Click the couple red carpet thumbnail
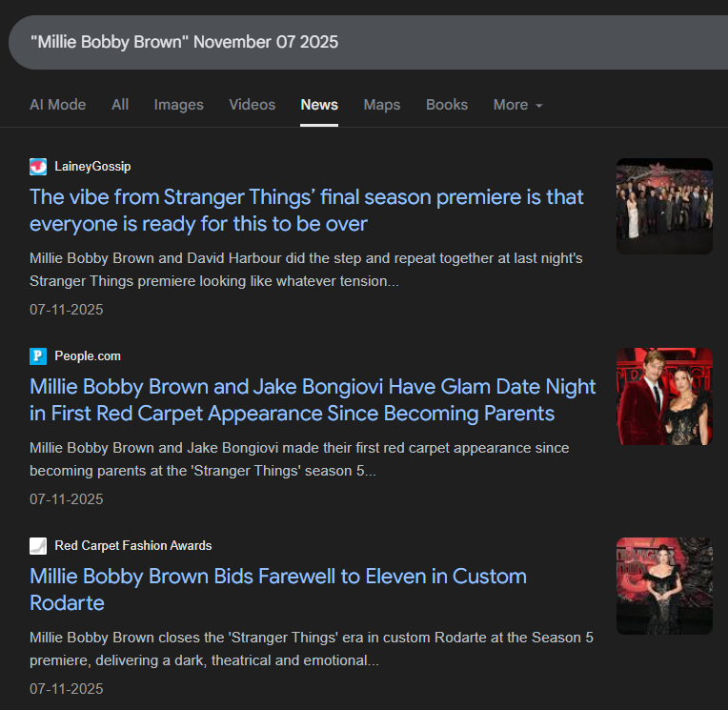The image size is (728, 710). pyautogui.click(x=664, y=396)
